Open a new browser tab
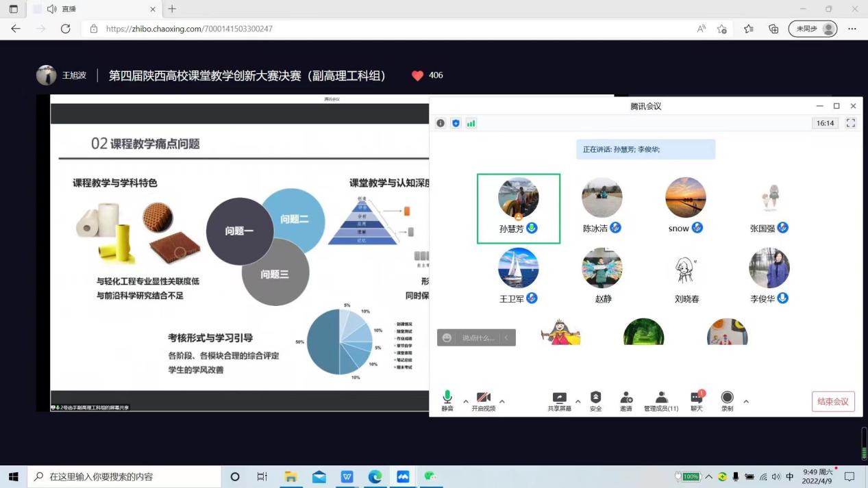Screen dimensions: 868x488 pyautogui.click(x=172, y=9)
